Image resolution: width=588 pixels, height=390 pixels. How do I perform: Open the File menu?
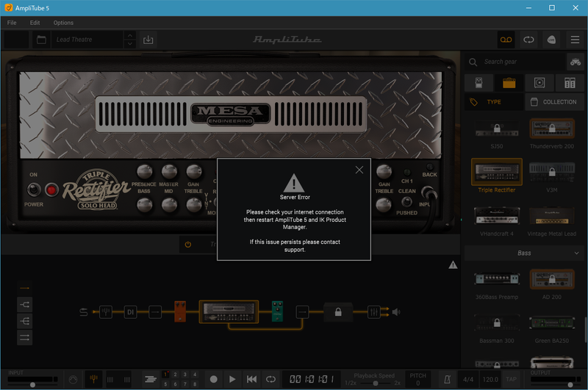click(x=12, y=23)
